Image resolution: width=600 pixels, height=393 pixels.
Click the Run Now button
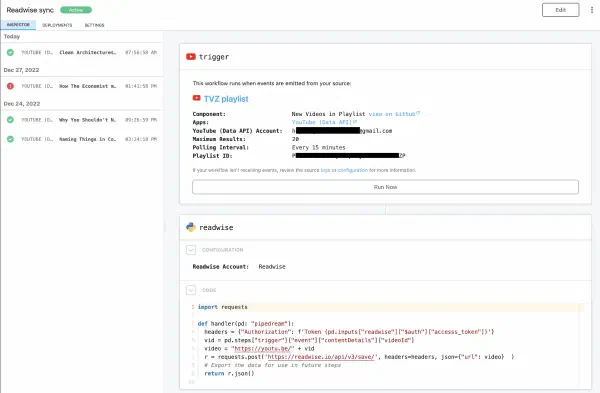(x=385, y=187)
